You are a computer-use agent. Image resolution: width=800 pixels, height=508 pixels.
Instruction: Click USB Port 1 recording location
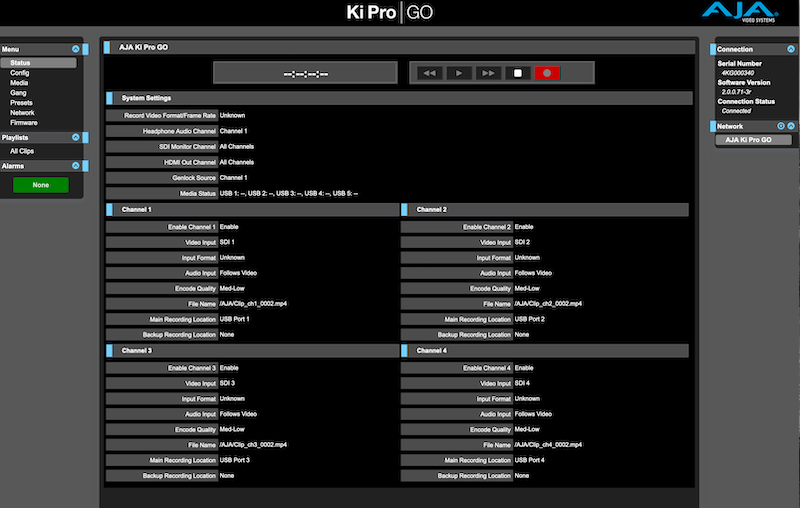coord(235,319)
